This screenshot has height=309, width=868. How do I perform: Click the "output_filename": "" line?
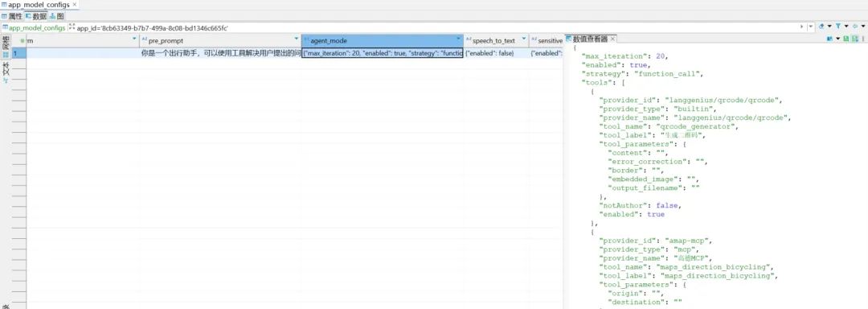[x=653, y=187]
